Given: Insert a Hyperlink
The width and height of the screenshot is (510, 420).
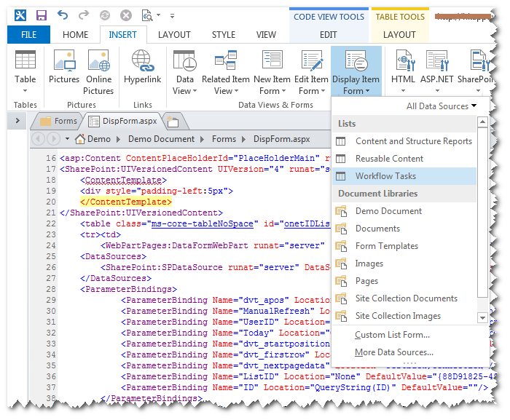Looking at the screenshot, I should point(143,67).
